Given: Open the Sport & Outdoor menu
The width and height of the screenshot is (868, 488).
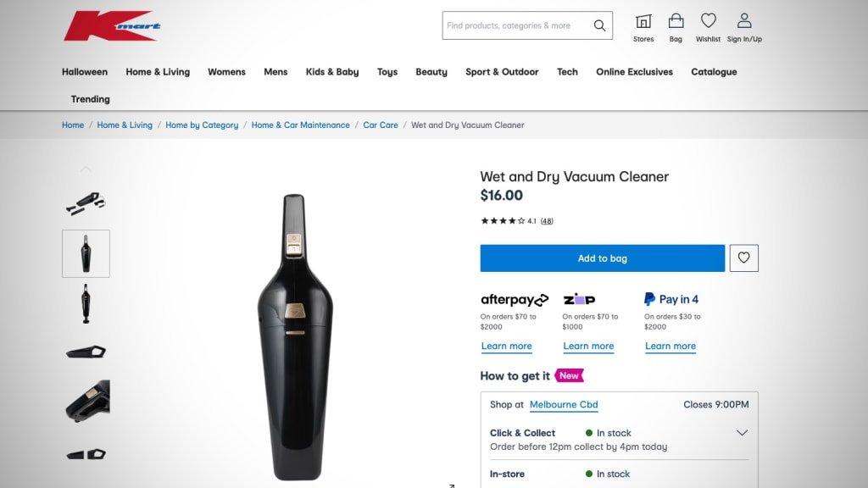Looking at the screenshot, I should point(502,72).
